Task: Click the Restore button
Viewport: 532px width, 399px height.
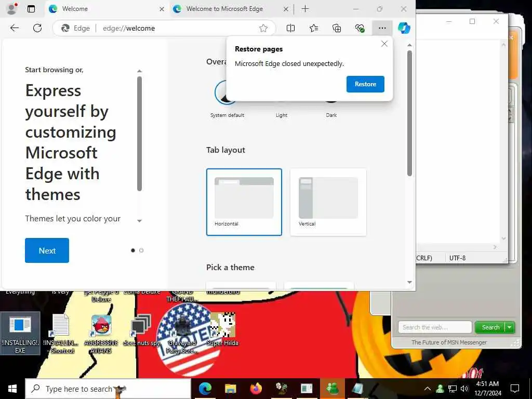Action: pyautogui.click(x=365, y=84)
